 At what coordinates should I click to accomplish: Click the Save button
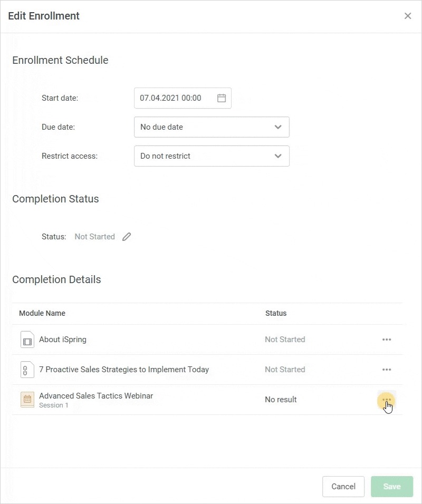point(392,487)
